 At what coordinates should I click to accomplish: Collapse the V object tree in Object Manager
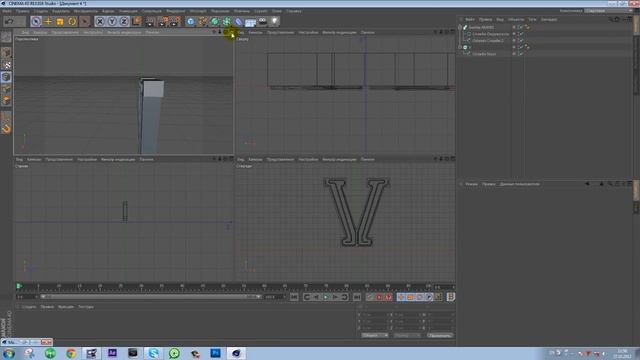[x=460, y=47]
